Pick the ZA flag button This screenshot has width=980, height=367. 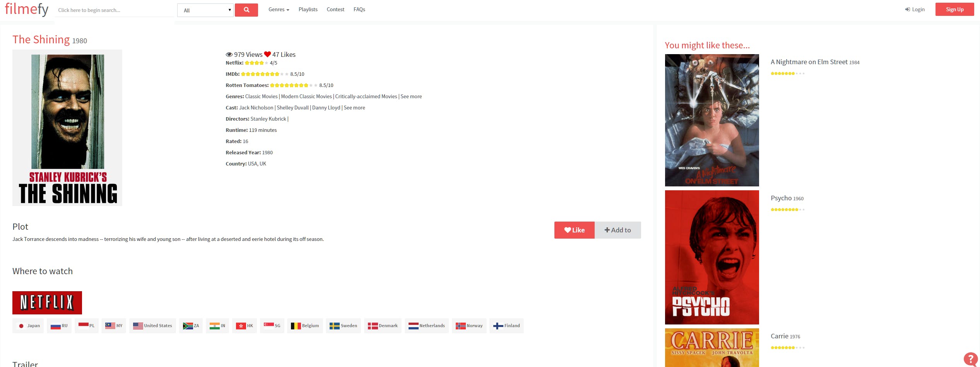point(191,326)
